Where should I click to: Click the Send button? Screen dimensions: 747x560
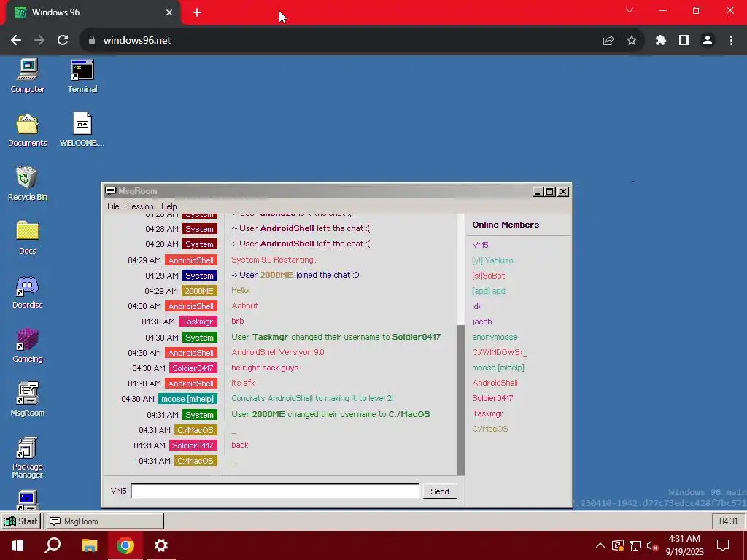440,491
